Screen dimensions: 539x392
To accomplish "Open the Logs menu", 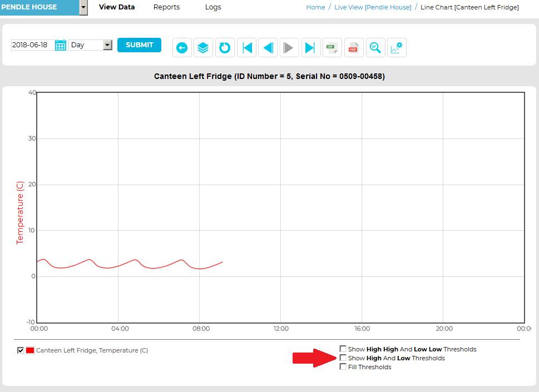I will pyautogui.click(x=213, y=7).
